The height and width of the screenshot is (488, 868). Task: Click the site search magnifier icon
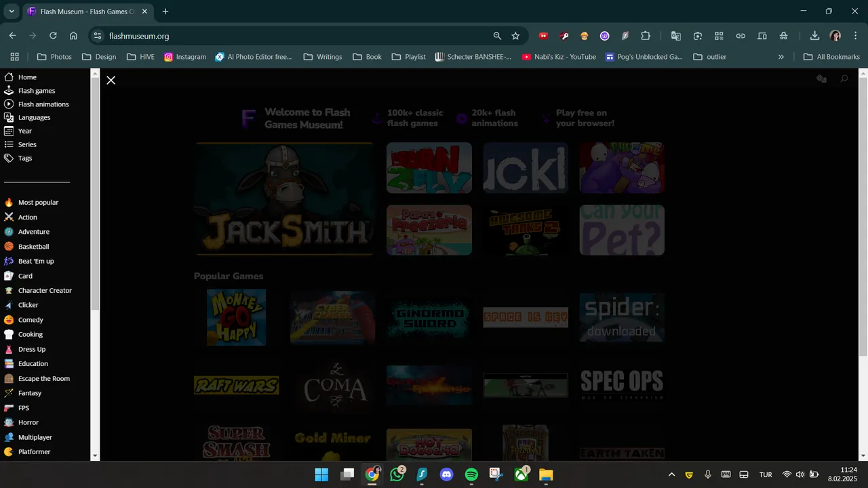tap(844, 79)
